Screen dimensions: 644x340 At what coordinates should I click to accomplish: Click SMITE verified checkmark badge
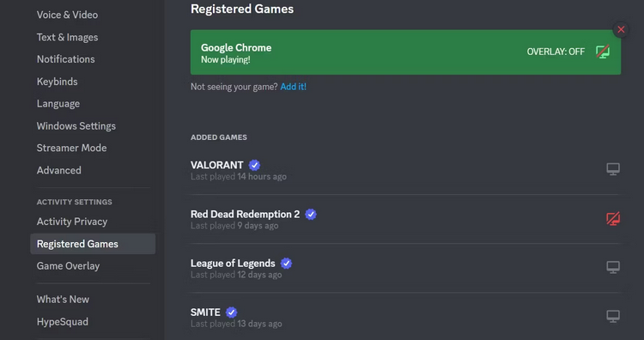click(232, 313)
